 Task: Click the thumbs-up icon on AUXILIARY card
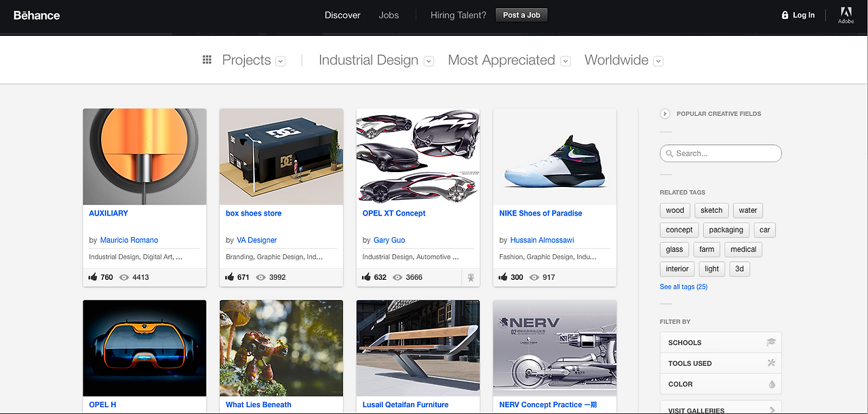pos(93,277)
